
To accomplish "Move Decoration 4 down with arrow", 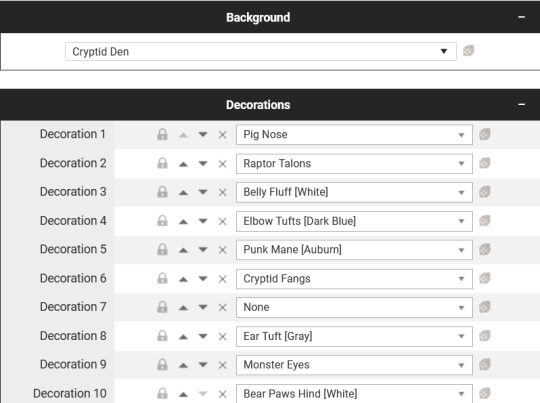I will 203,221.
